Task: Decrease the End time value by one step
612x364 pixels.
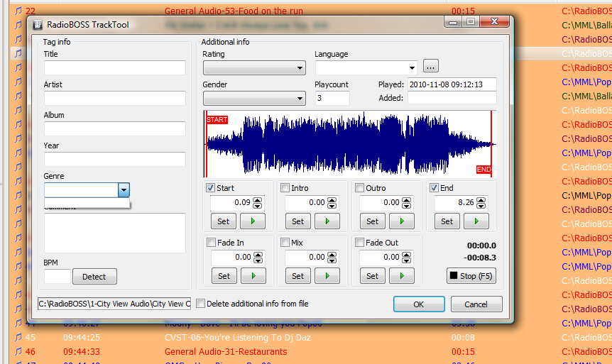Action: 481,206
